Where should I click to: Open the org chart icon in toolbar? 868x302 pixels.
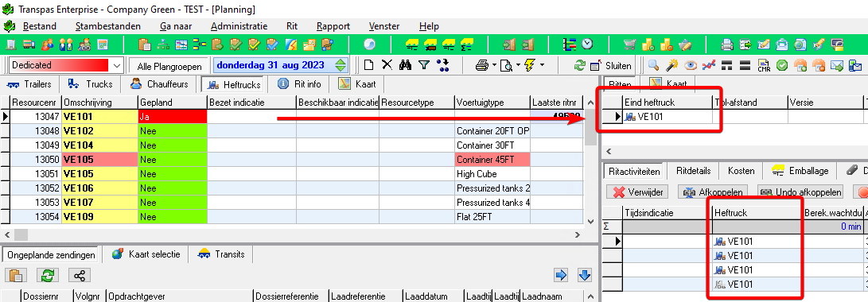pyautogui.click(x=163, y=45)
